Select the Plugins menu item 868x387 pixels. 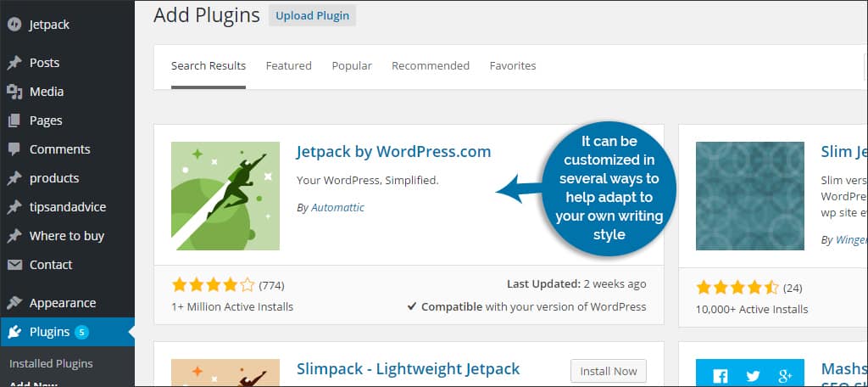[x=67, y=332]
